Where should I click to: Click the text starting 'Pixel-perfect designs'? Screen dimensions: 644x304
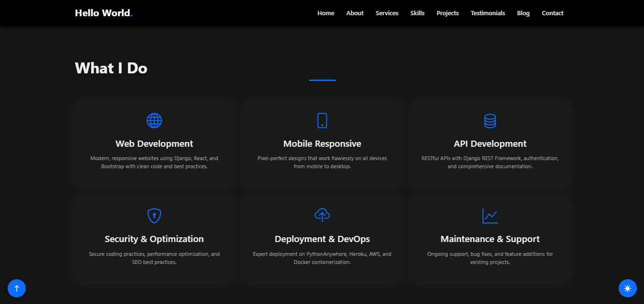click(x=322, y=162)
